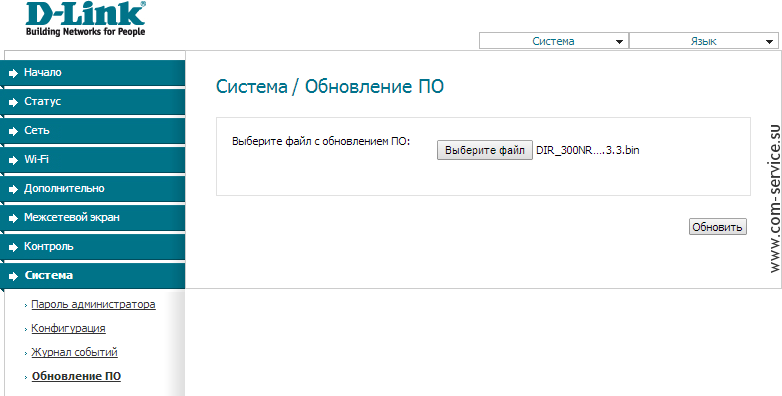Click the arrow icon beside Система in sidebar
This screenshot has height=396, width=782.
coord(13,276)
